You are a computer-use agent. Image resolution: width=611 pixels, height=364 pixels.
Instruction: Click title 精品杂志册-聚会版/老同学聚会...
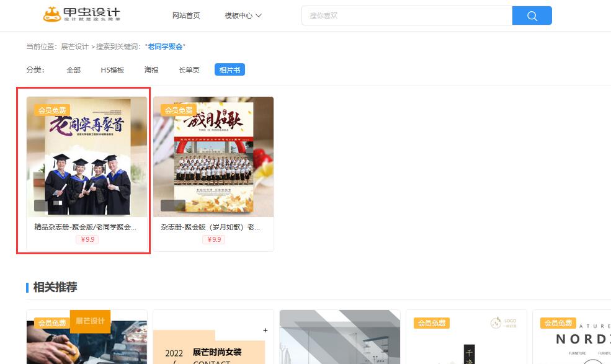pos(86,227)
